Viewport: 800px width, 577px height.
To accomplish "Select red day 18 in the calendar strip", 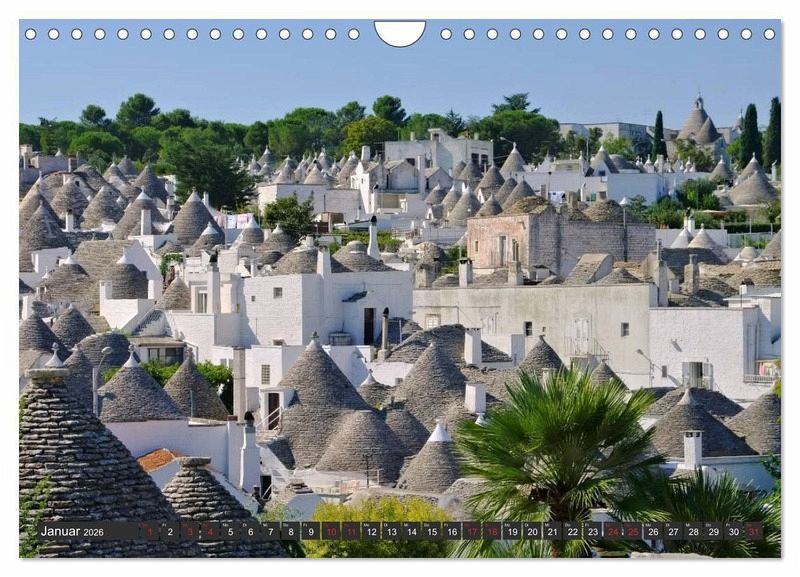I will 492,531.
